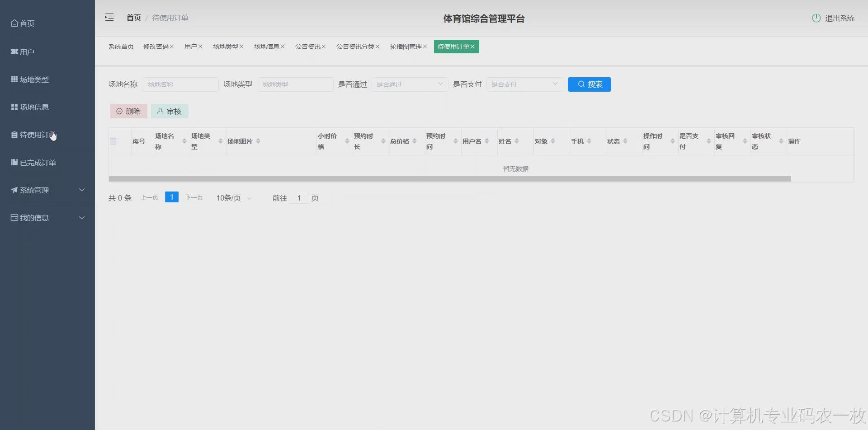The height and width of the screenshot is (430, 868).
Task: Switch to the 系统首页 tab
Action: pyautogui.click(x=120, y=46)
